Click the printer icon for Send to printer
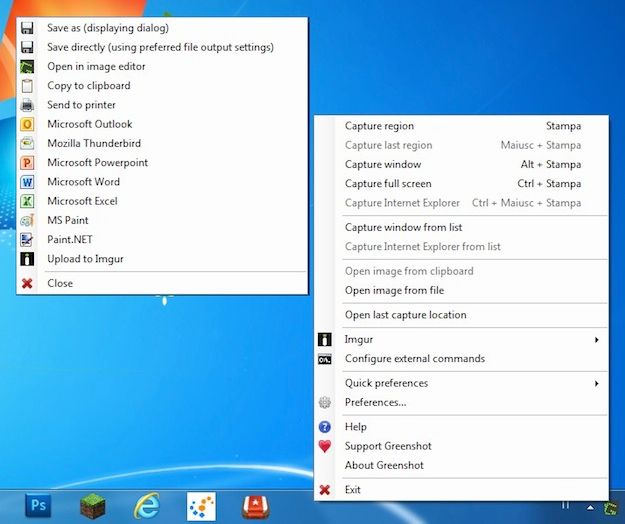The width and height of the screenshot is (625, 524). [27, 105]
